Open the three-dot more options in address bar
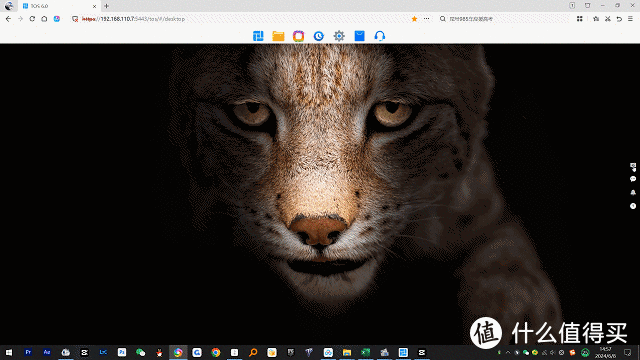 coord(427,19)
